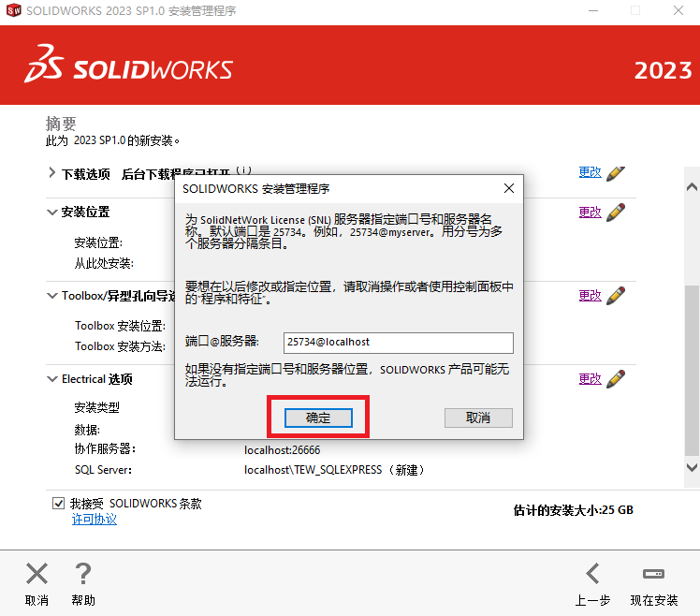Screen dimensions: 700x616
Task: Toggle 我接受 SOLIDWORKS 条款 checkbox
Action: tap(58, 504)
